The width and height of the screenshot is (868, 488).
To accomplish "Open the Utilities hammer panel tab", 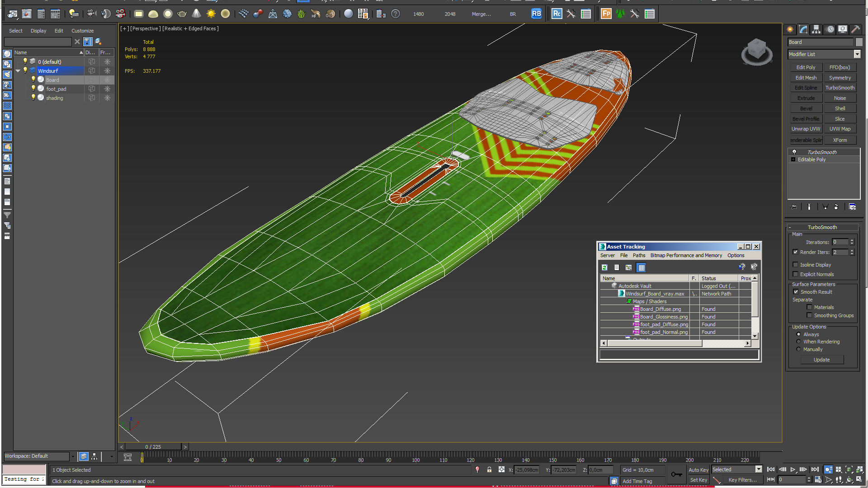I will pos(855,29).
